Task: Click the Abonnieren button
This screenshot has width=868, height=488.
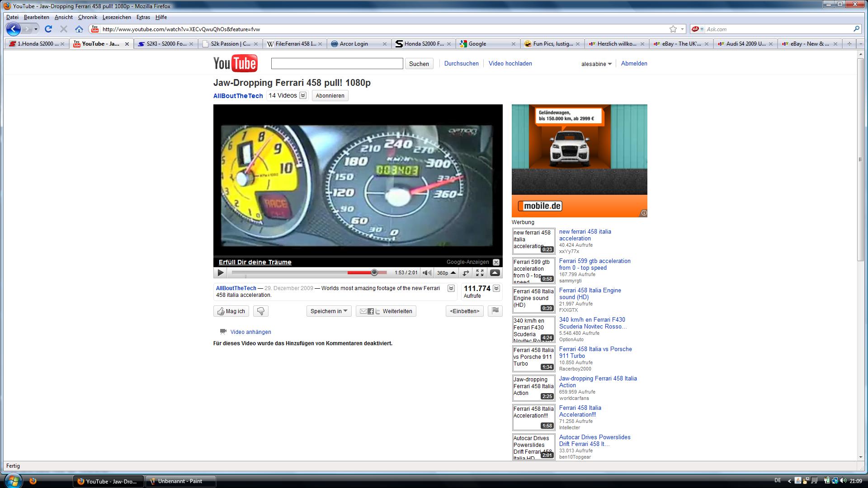Action: [330, 96]
